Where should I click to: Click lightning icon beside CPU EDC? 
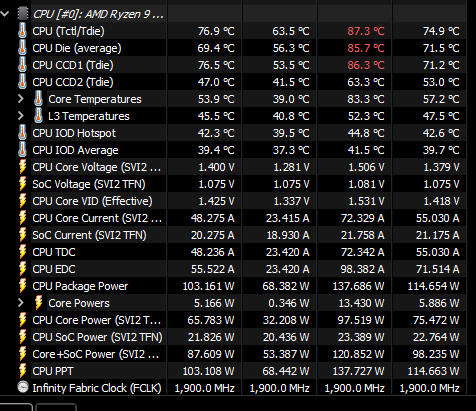(x=22, y=269)
